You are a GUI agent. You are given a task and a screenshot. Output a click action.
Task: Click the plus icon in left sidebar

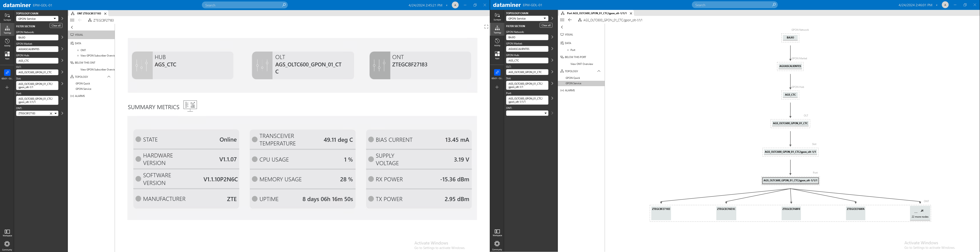(7, 88)
